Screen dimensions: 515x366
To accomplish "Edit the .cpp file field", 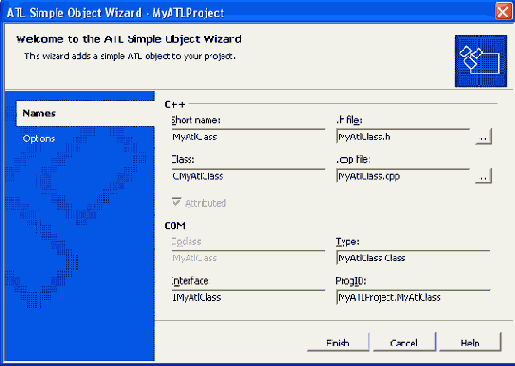I will (403, 176).
